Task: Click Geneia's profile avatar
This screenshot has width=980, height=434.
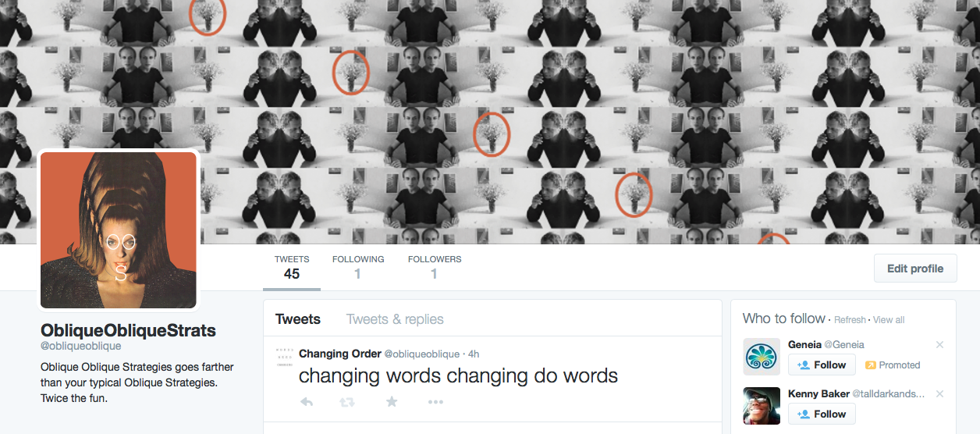Action: pyautogui.click(x=762, y=357)
